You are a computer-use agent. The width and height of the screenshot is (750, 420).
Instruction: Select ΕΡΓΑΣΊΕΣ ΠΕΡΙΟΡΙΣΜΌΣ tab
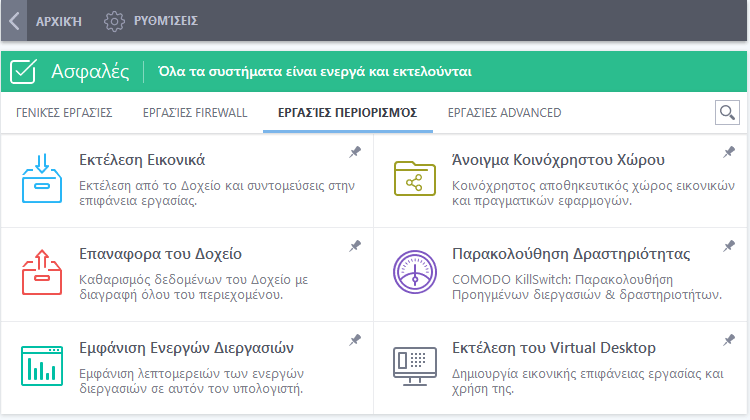pos(348,113)
